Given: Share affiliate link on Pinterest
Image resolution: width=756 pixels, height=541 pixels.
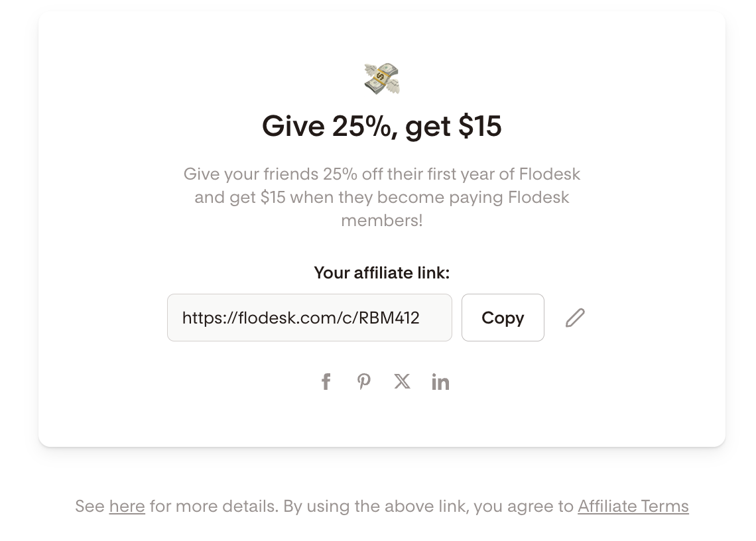Looking at the screenshot, I should [x=364, y=382].
